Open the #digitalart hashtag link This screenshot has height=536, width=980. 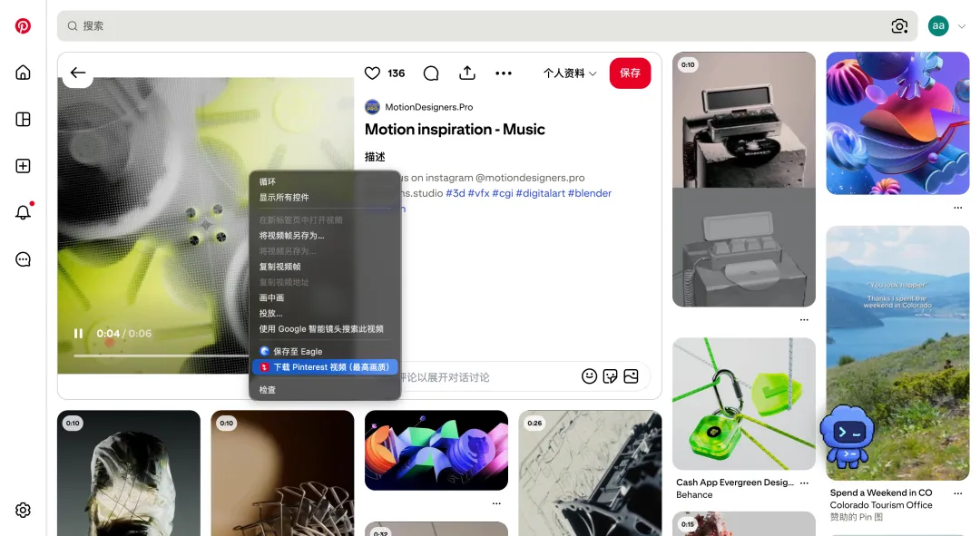tap(541, 193)
